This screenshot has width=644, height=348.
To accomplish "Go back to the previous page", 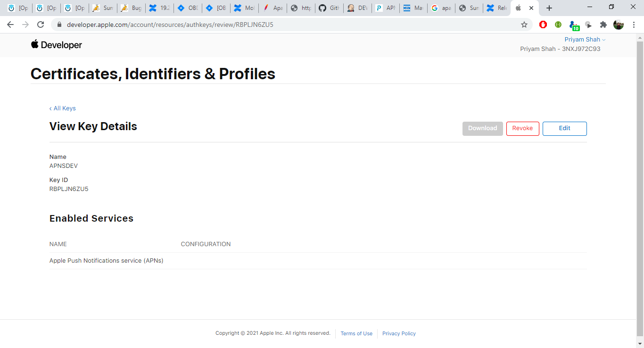I will tap(10, 25).
